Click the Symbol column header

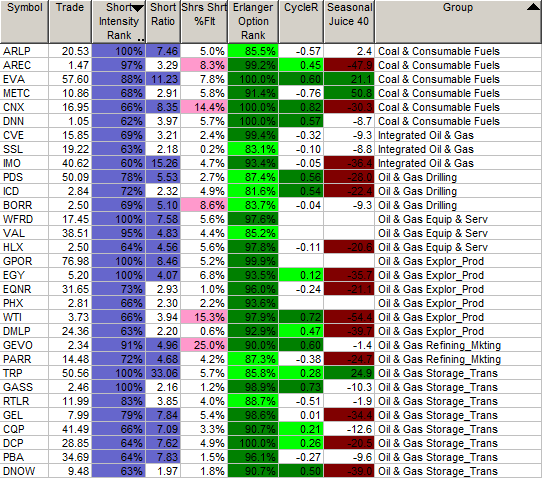24,21
